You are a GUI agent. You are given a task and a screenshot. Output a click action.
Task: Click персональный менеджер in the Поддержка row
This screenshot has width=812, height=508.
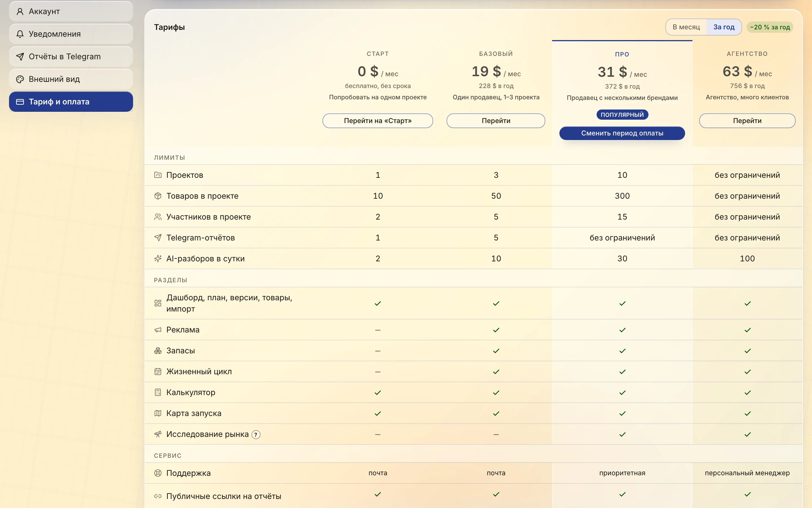(747, 473)
